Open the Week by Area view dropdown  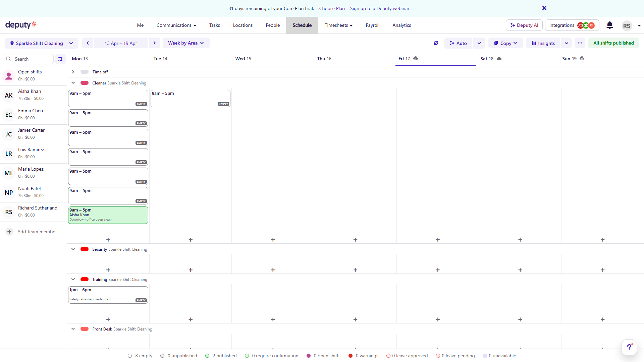coord(186,43)
